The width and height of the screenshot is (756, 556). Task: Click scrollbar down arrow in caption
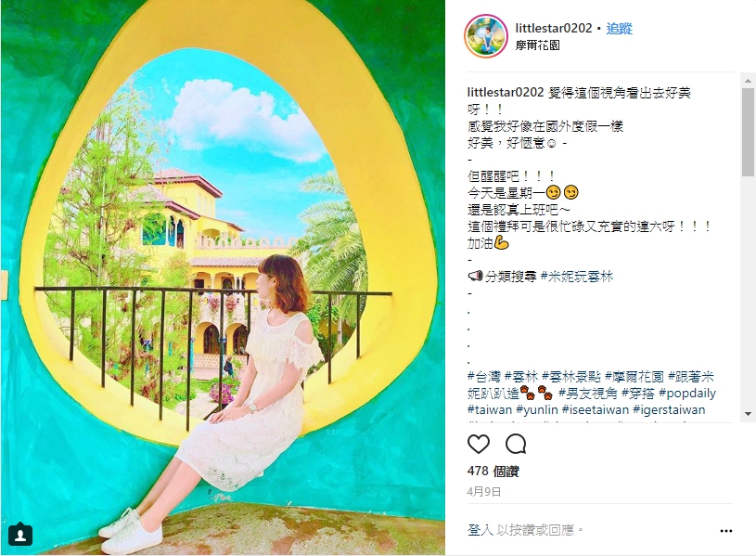tap(748, 414)
